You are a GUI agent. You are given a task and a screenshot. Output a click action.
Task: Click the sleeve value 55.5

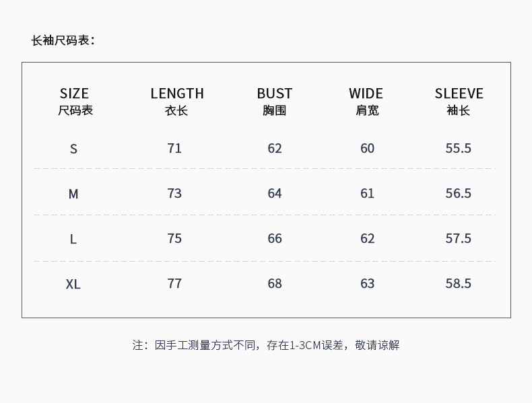[458, 148]
